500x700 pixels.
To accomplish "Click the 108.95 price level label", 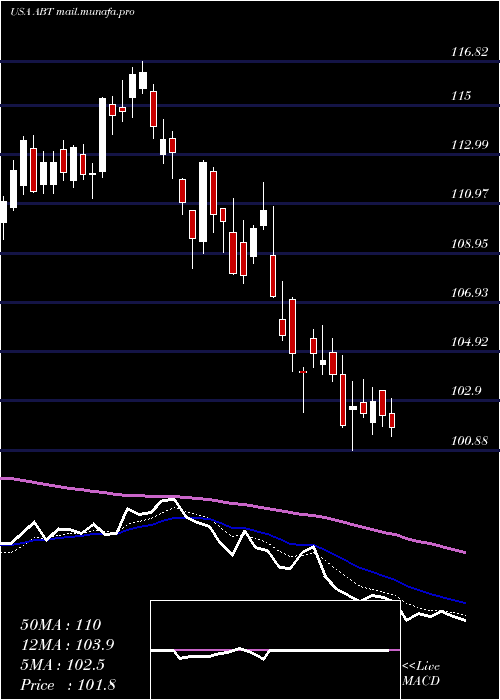I will coord(469,244).
